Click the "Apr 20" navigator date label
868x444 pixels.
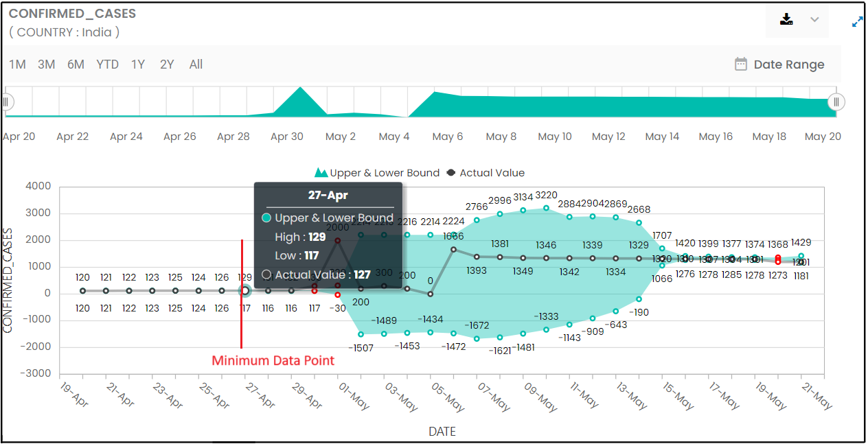(x=19, y=137)
